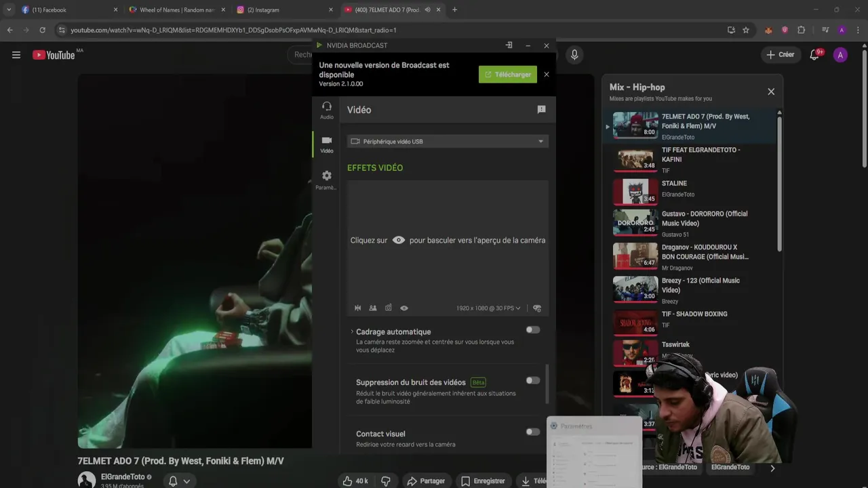
Task: Toggle the eye camera preview icon
Action: pyautogui.click(x=403, y=308)
